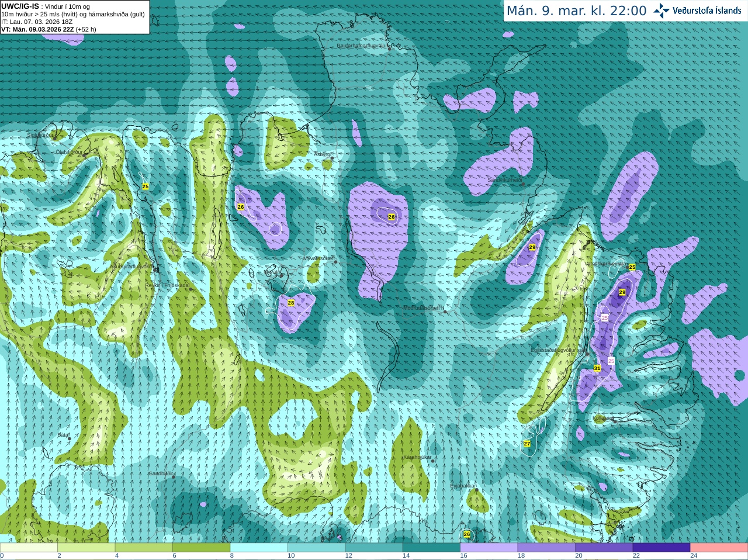Pick the light teal 10–12 legend swatch
This screenshot has width=748, height=560.
tap(316, 548)
